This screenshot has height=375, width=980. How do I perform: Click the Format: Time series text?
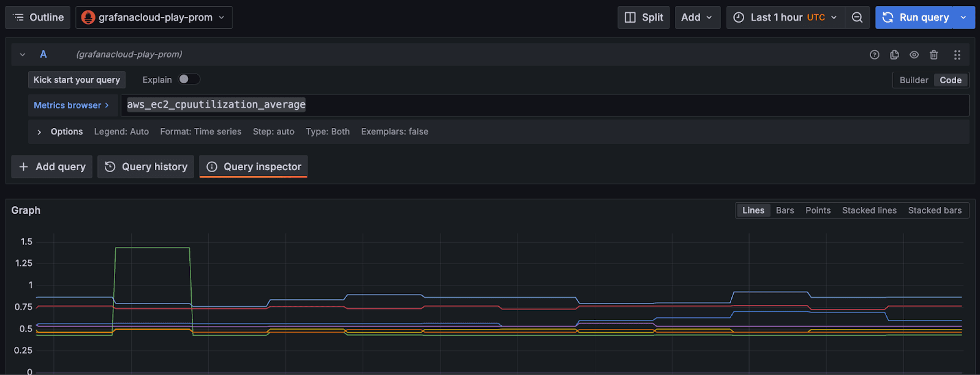point(201,132)
